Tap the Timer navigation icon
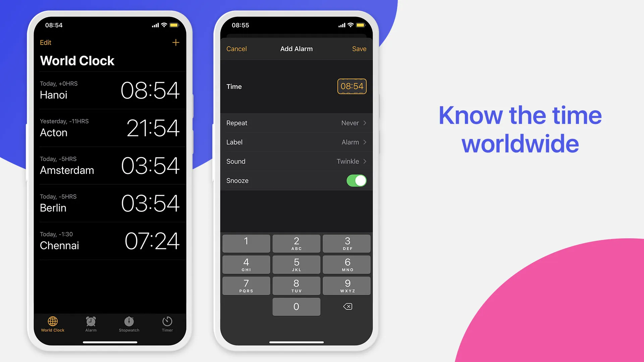Image resolution: width=644 pixels, height=362 pixels. pyautogui.click(x=167, y=323)
